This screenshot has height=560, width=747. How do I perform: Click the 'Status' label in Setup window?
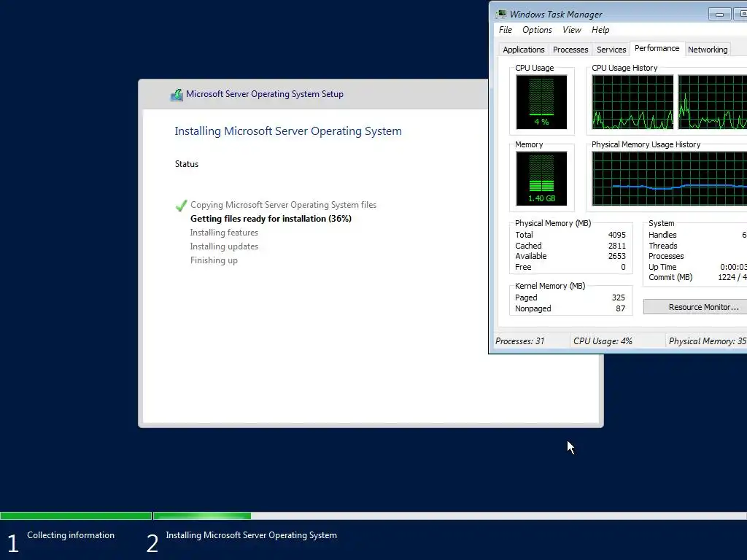186,164
